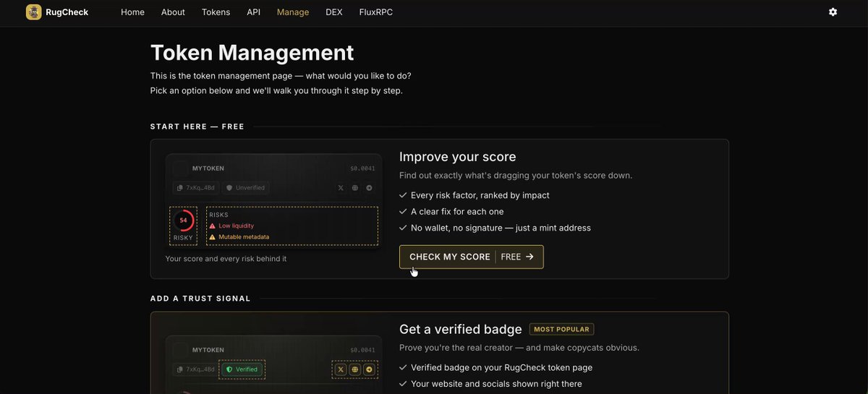Screen dimensions: 868x394
Task: Click the Token Management page title
Action: 252,53
